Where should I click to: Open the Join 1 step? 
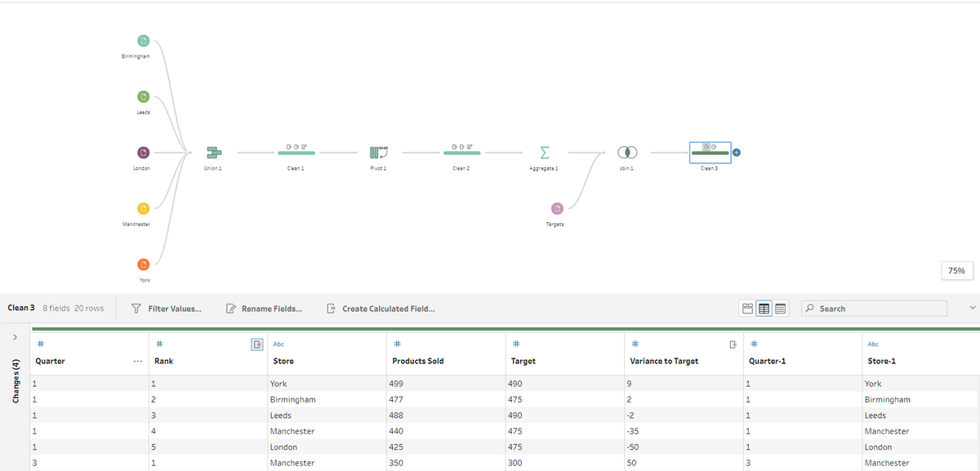point(626,153)
